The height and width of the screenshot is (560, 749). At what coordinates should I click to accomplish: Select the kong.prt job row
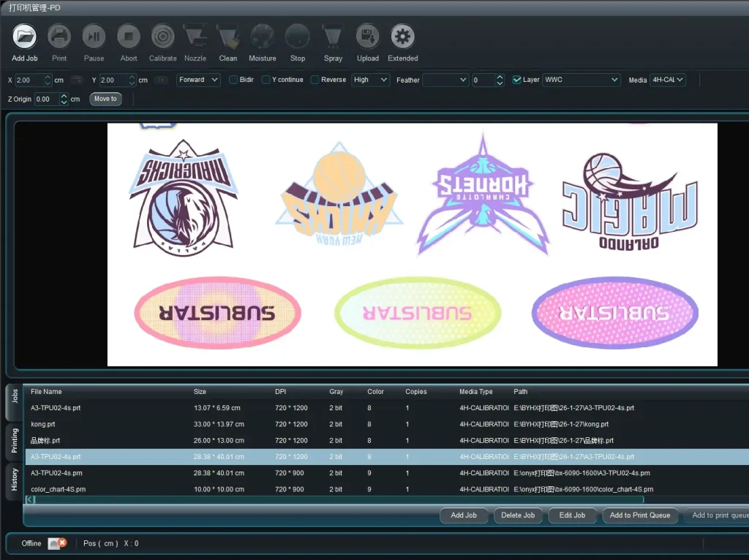219,424
